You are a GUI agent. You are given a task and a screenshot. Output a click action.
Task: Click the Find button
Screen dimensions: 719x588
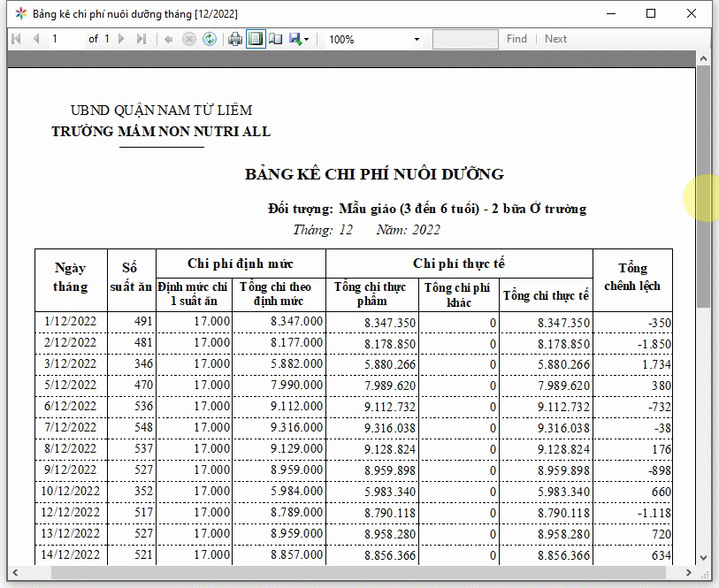(516, 39)
